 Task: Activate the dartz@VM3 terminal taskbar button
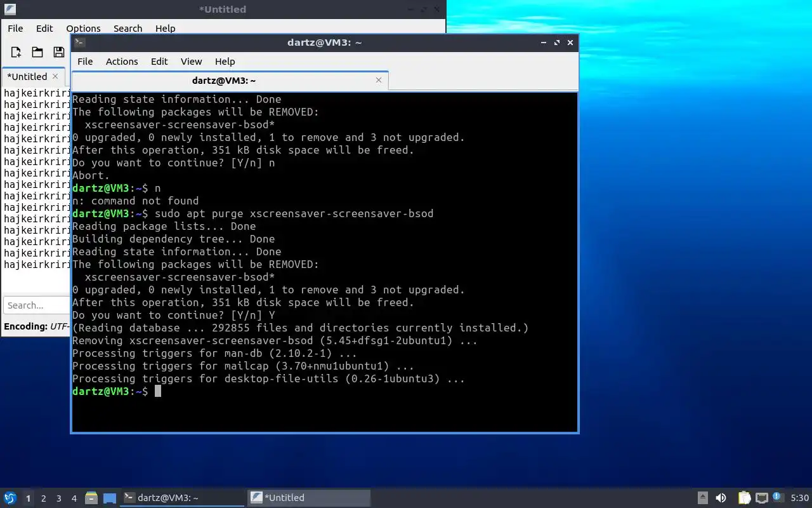pyautogui.click(x=182, y=498)
